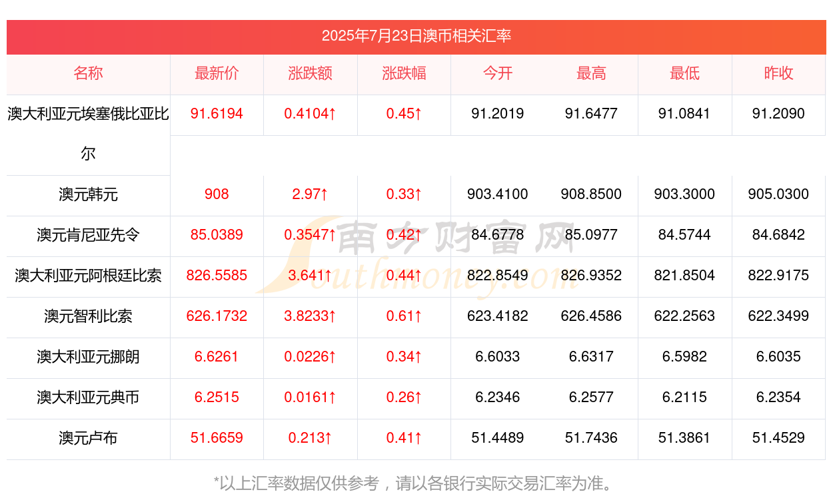This screenshot has height=504, width=833.
Task: Click the change percent 0.41↑
Action: click(404, 438)
